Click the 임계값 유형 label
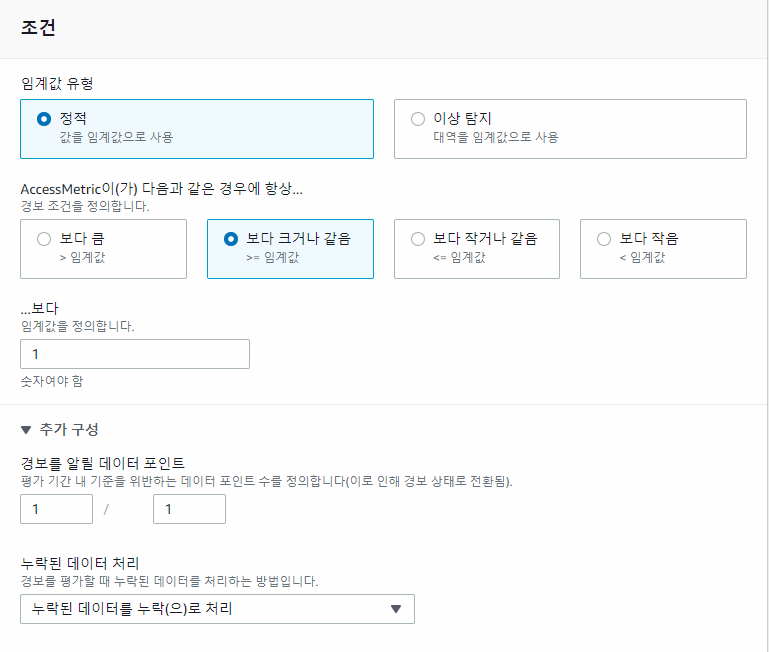This screenshot has height=652, width=769. click(57, 83)
